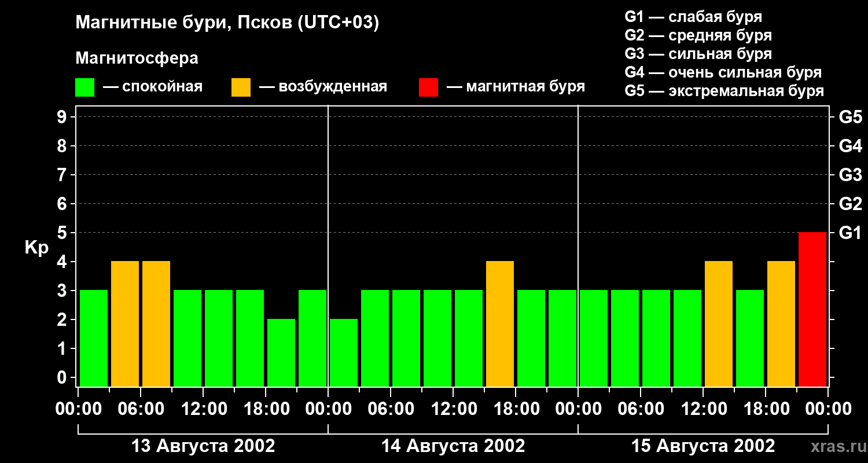Click the 'G1' right axis label
868x463 pixels.
click(850, 233)
